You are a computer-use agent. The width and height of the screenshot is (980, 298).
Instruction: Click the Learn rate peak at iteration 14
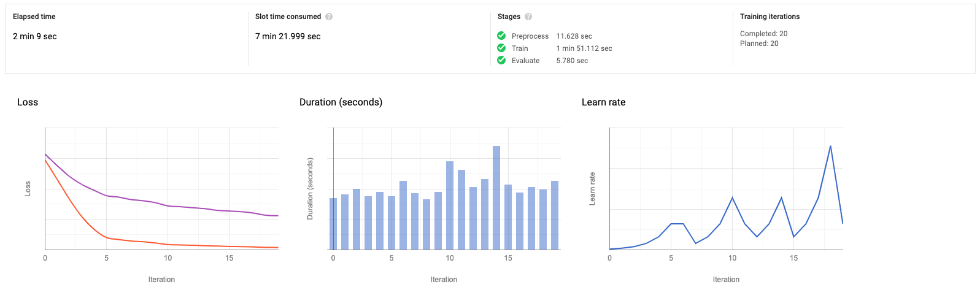point(781,198)
